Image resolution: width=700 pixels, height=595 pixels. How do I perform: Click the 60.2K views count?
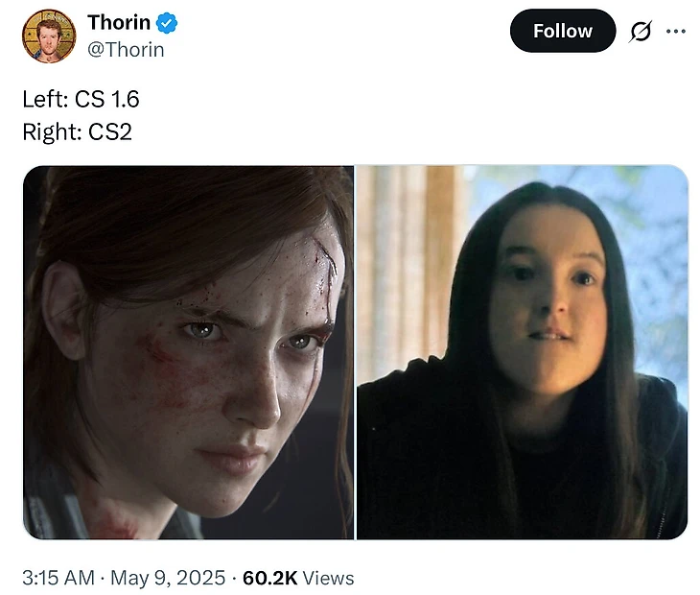click(269, 578)
